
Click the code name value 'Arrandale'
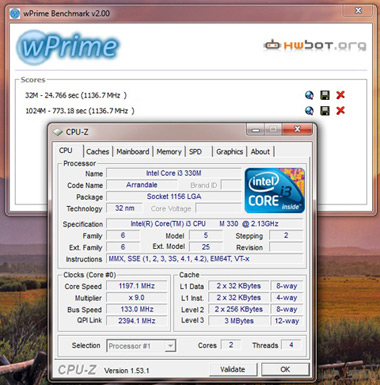click(142, 185)
